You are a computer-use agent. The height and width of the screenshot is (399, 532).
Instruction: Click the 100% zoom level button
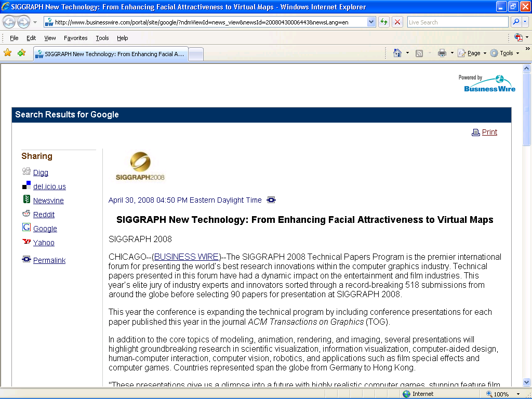pyautogui.click(x=498, y=394)
